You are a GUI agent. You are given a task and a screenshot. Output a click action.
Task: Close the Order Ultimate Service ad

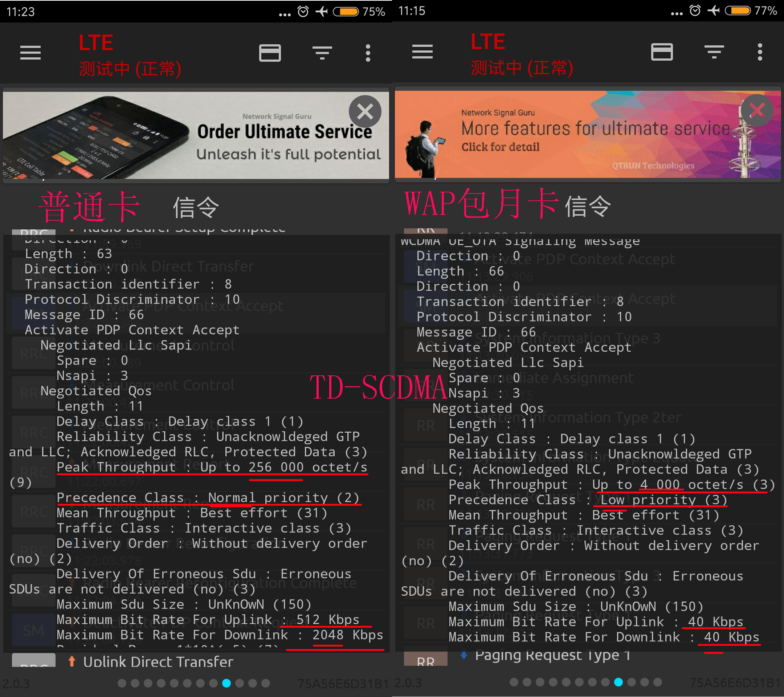tap(365, 111)
